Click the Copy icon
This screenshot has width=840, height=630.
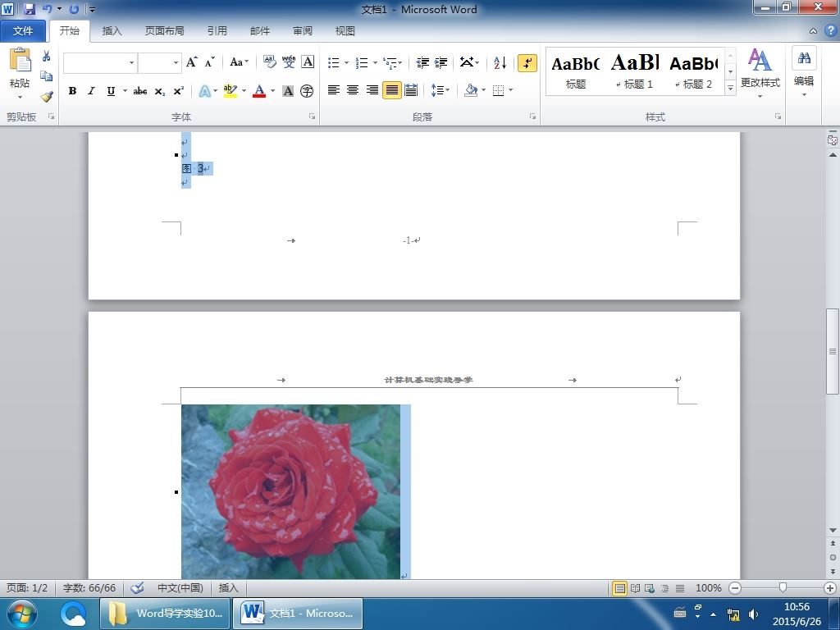47,76
